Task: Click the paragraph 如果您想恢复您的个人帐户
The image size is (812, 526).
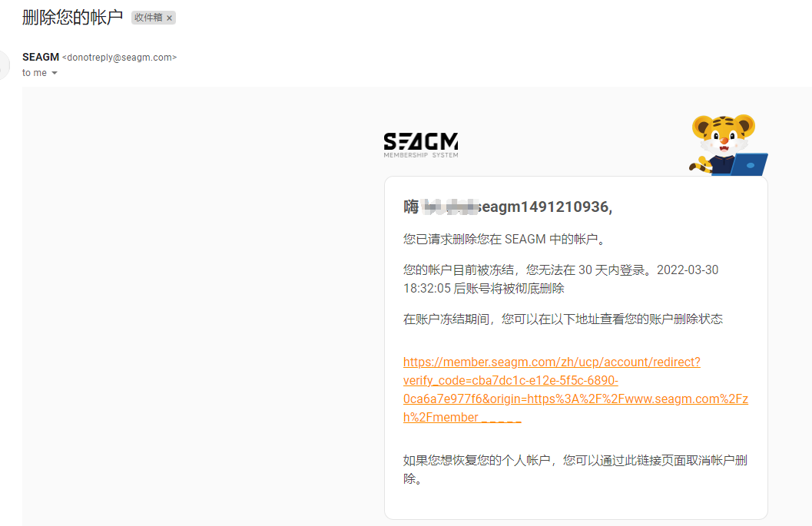Action: coord(575,470)
